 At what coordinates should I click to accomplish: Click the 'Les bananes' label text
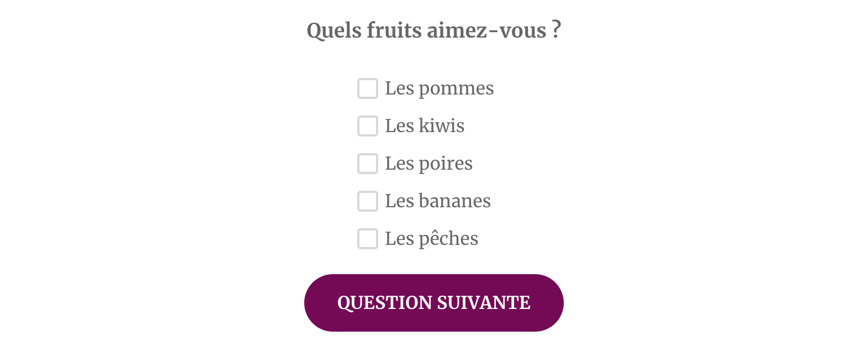pyautogui.click(x=438, y=201)
